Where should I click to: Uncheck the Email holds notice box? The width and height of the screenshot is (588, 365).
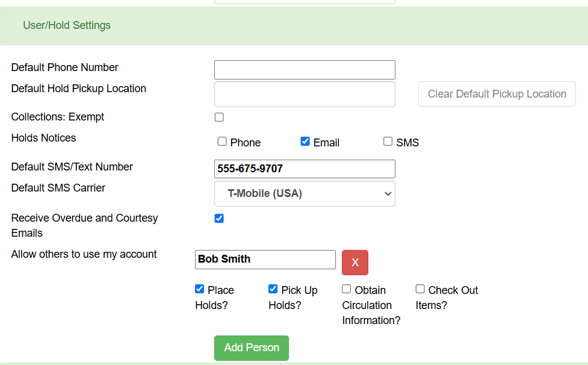(305, 142)
